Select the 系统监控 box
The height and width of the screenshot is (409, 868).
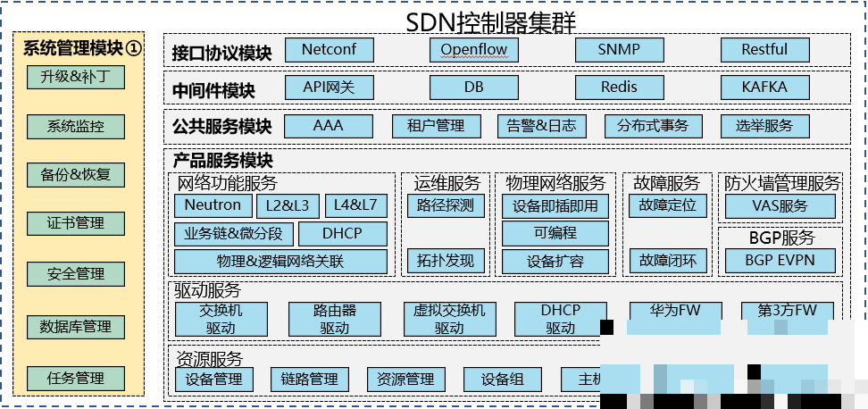tap(76, 127)
